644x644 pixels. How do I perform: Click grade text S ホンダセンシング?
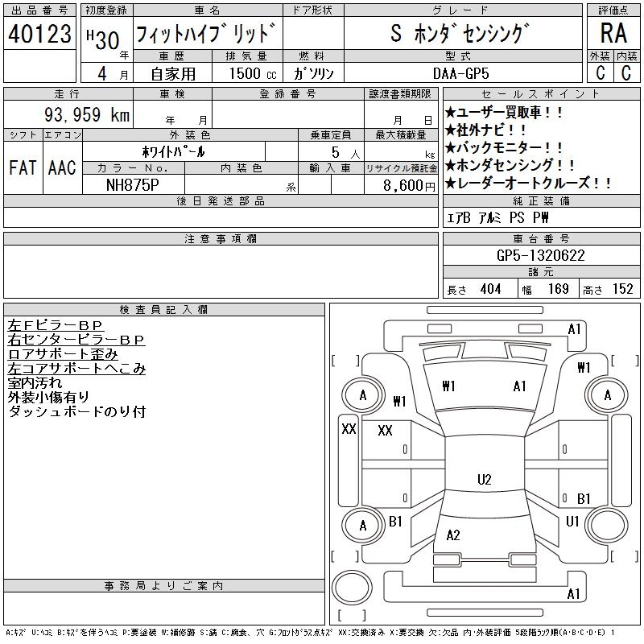pos(459,33)
